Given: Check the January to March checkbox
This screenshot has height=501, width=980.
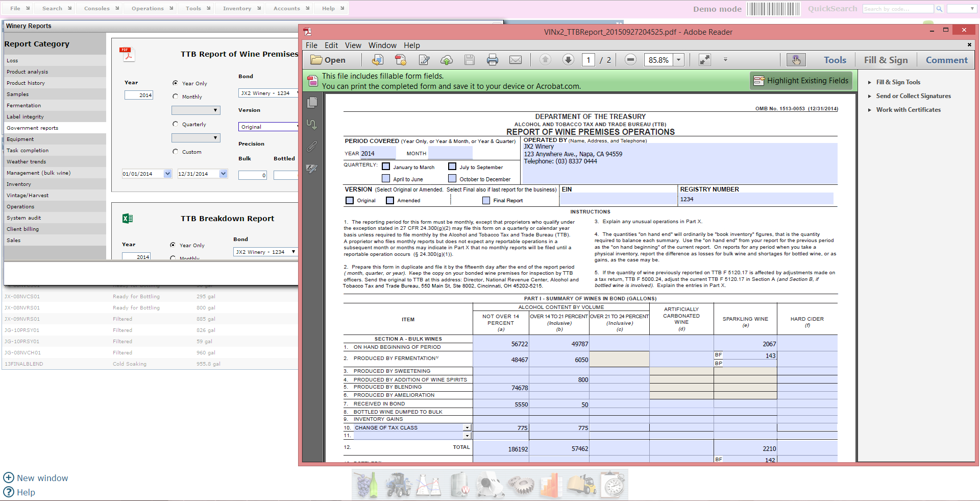Looking at the screenshot, I should 386,166.
